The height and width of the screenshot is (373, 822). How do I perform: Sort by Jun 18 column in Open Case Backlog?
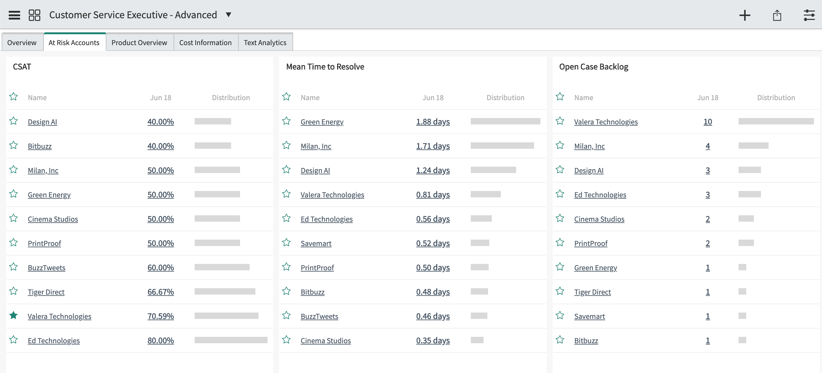pyautogui.click(x=708, y=97)
